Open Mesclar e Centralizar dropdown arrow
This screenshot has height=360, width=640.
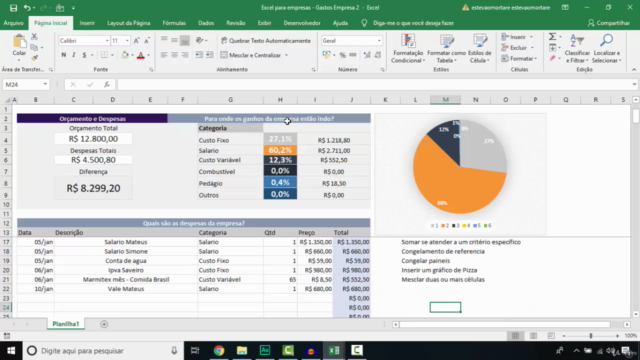point(287,55)
